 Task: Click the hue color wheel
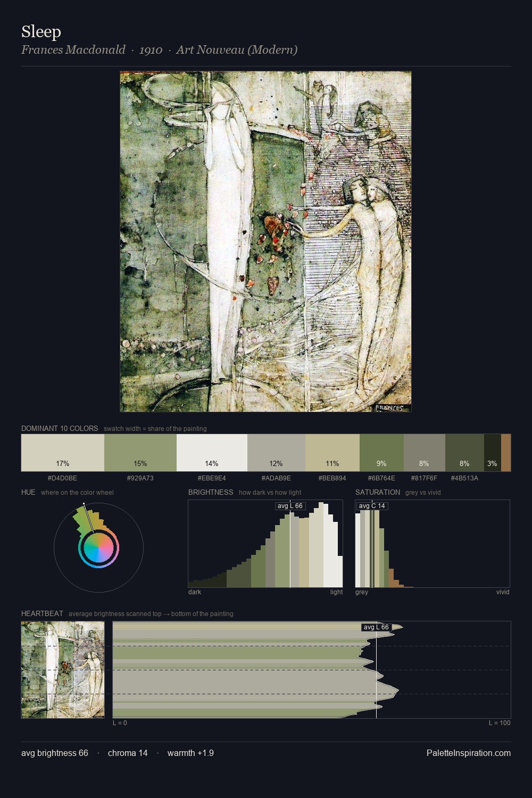click(98, 547)
